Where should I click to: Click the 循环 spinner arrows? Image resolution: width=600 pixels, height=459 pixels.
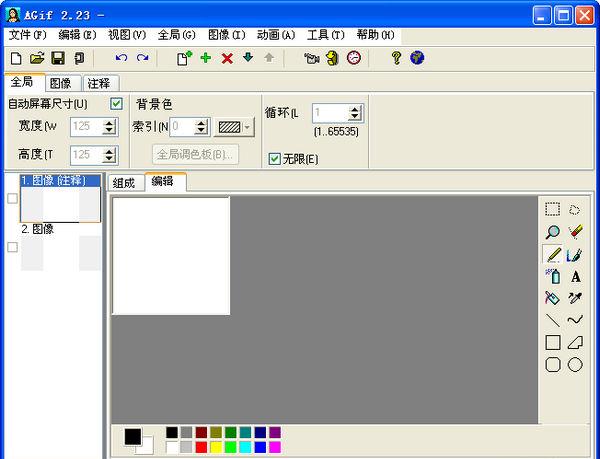pyautogui.click(x=355, y=113)
